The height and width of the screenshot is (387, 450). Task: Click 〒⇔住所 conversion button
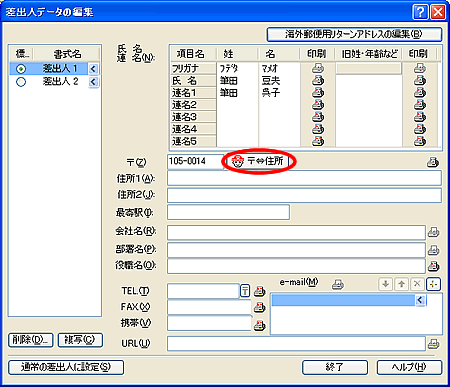pos(257,161)
